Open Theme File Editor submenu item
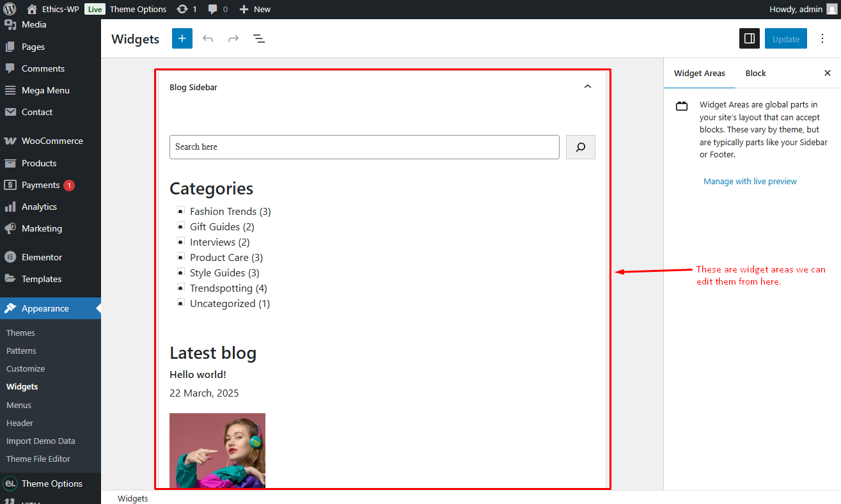This screenshot has width=841, height=504. [x=38, y=459]
